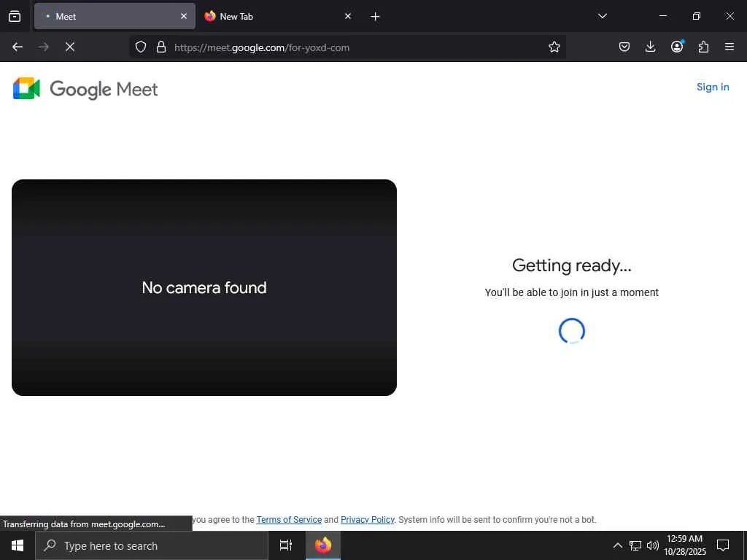Viewport: 747px width, 560px height.
Task: Open the Windows Start menu
Action: [x=18, y=545]
